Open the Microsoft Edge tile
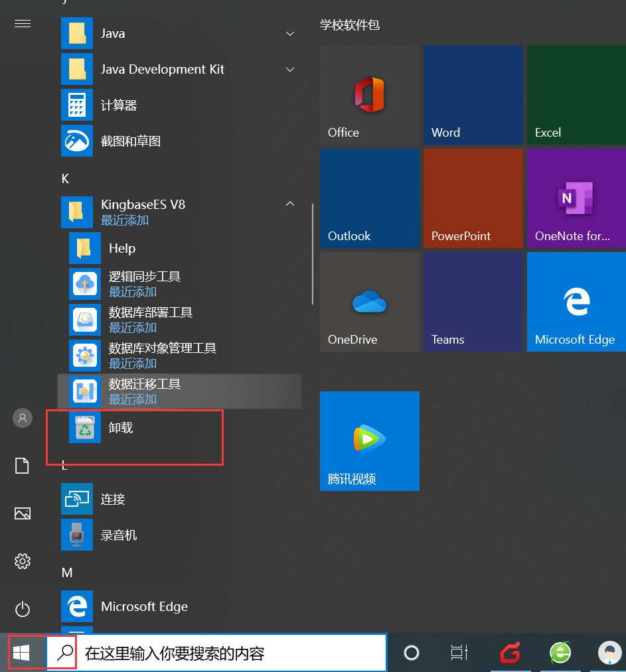This screenshot has height=672, width=626. 576,302
